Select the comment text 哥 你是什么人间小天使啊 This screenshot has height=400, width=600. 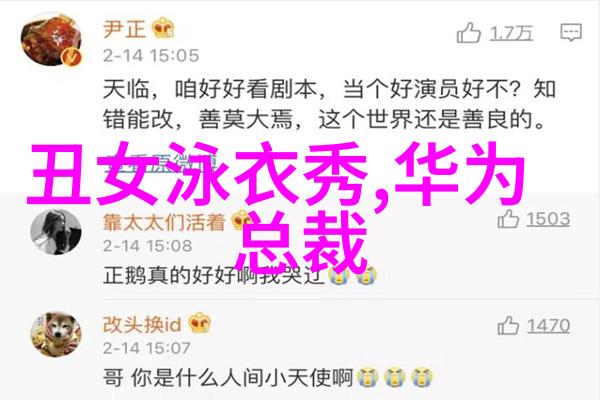click(x=227, y=378)
